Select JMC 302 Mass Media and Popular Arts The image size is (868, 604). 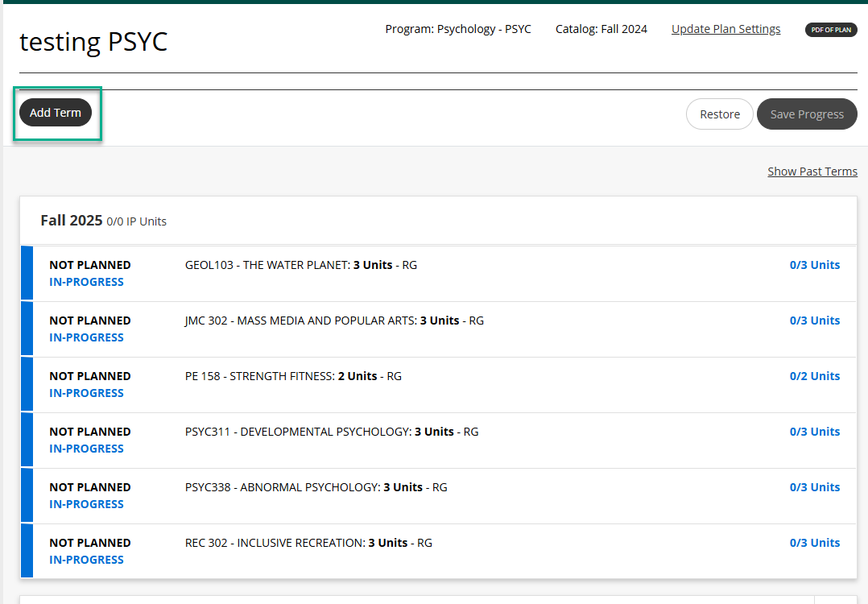point(334,321)
